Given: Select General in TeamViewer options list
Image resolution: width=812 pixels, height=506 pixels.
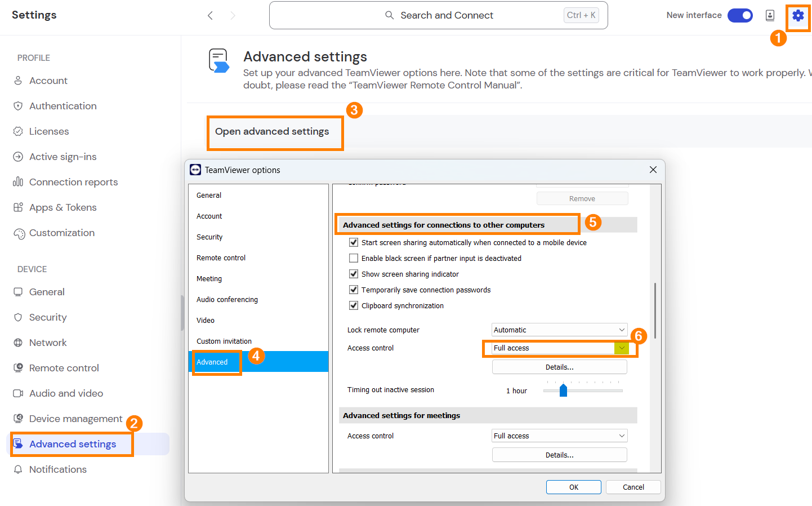Looking at the screenshot, I should 258,195.
